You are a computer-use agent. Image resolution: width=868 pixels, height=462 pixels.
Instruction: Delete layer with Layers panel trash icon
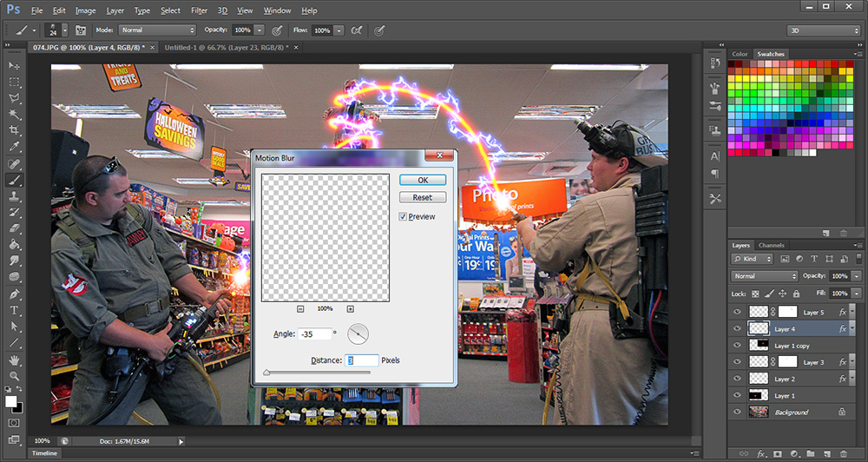844,453
